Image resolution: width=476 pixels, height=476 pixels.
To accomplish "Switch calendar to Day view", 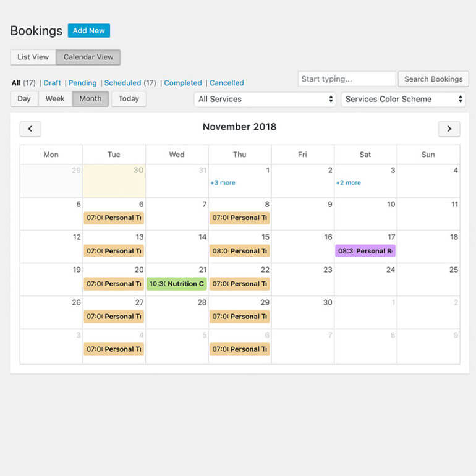I will 24,99.
